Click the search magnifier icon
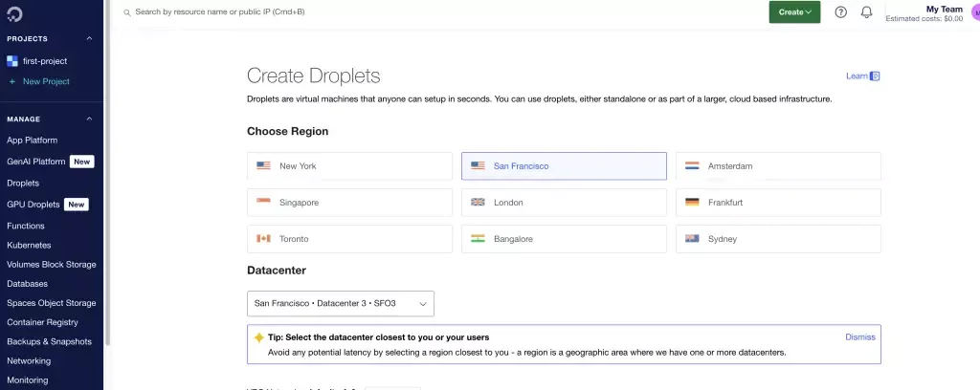The image size is (980, 390). pos(127,12)
